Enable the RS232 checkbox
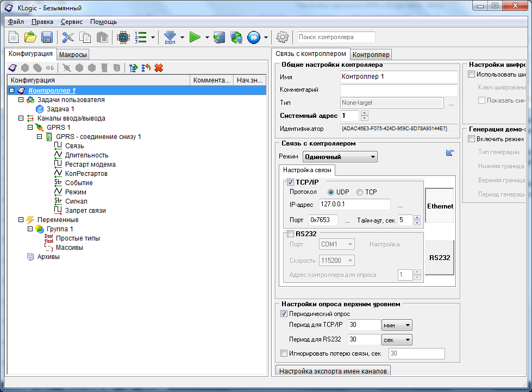 point(290,234)
